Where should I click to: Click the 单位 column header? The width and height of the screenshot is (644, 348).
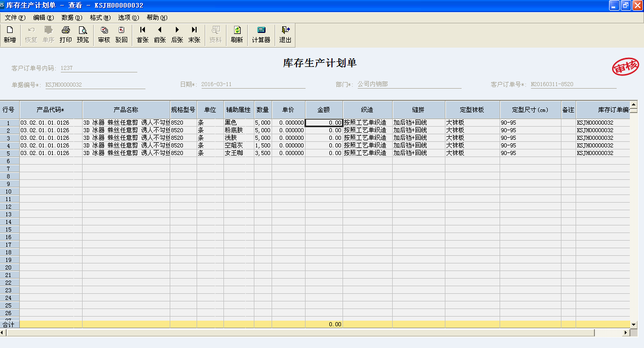[210, 109]
